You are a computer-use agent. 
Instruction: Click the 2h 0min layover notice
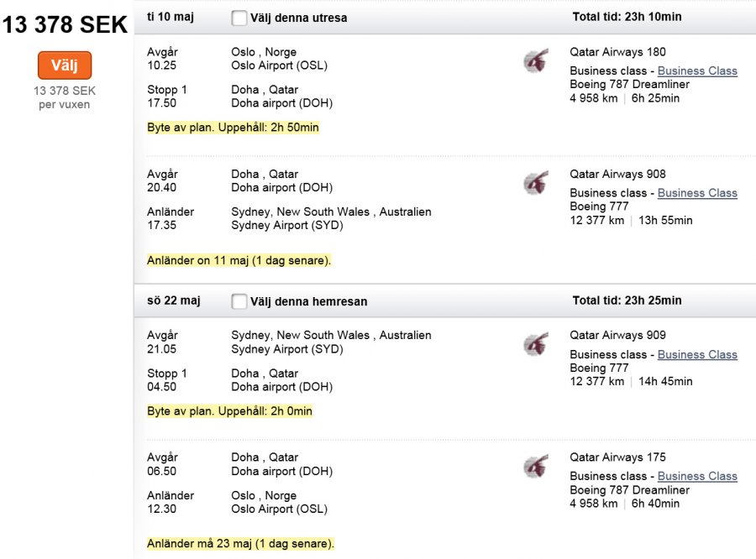point(229,411)
